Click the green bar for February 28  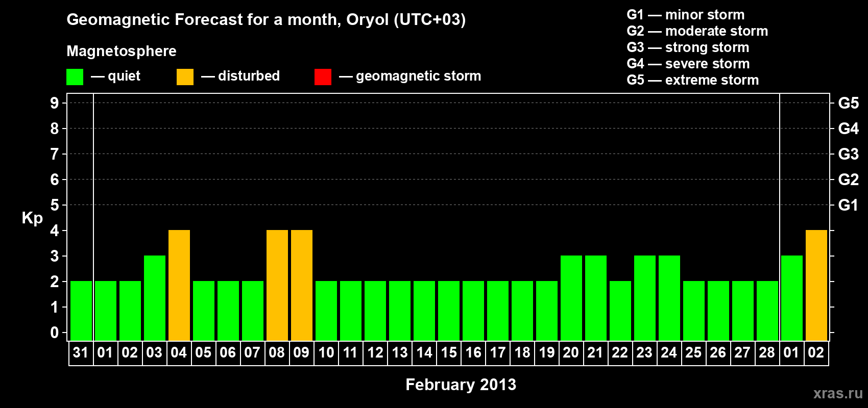(767, 311)
